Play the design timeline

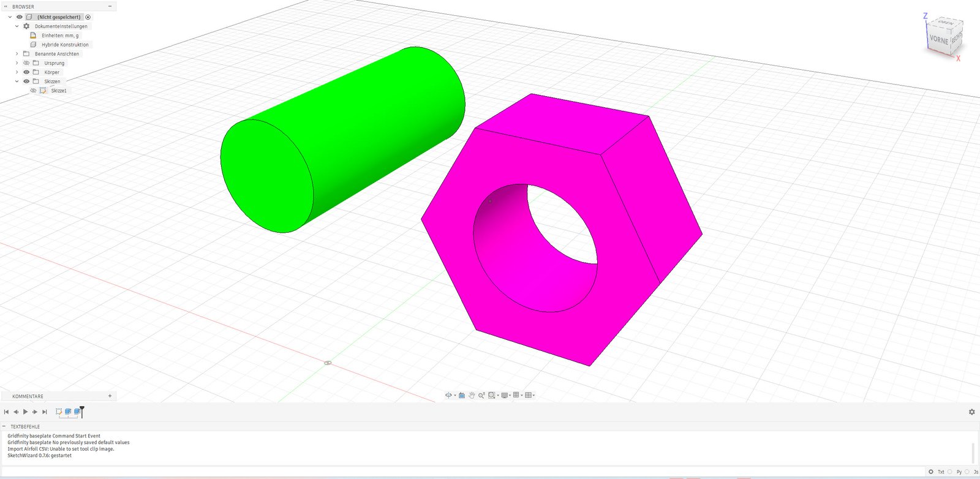pos(25,412)
